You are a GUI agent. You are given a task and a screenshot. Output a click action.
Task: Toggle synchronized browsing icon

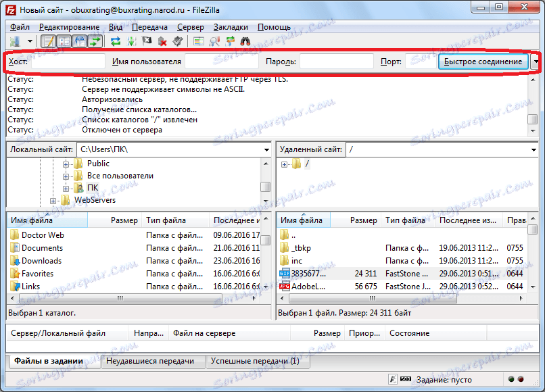click(230, 41)
